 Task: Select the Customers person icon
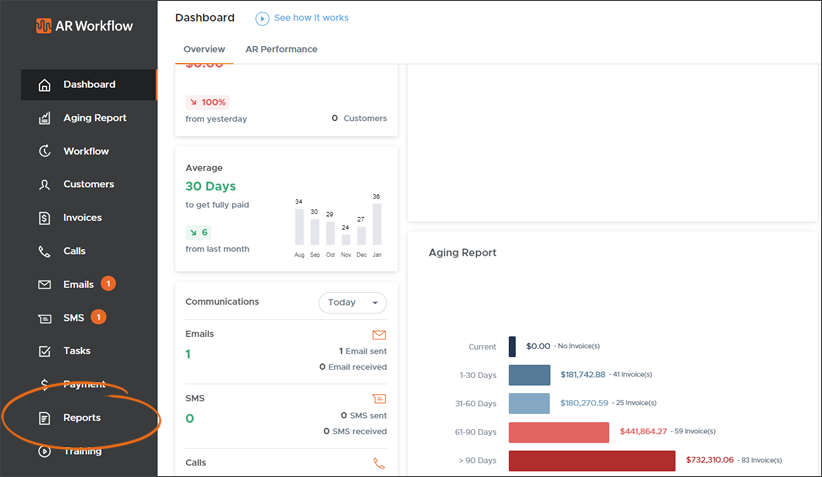tap(44, 185)
